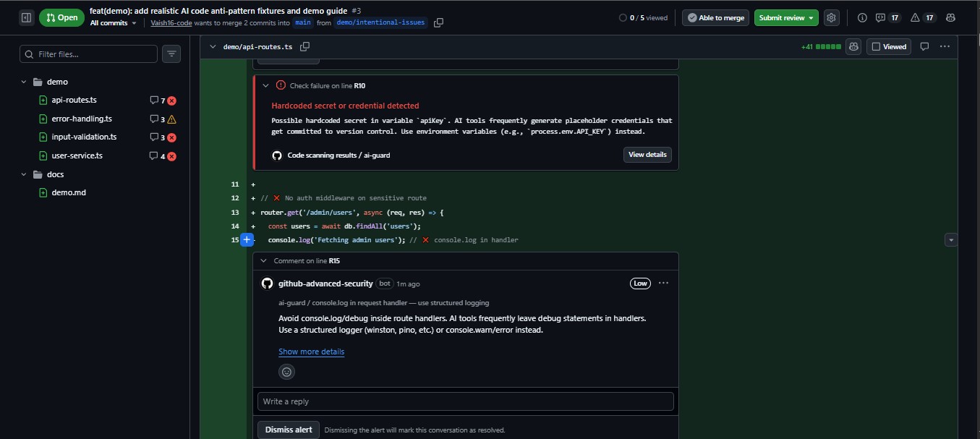The height and width of the screenshot is (439, 980).
Task: Open the Submit review dropdown
Action: point(786,17)
